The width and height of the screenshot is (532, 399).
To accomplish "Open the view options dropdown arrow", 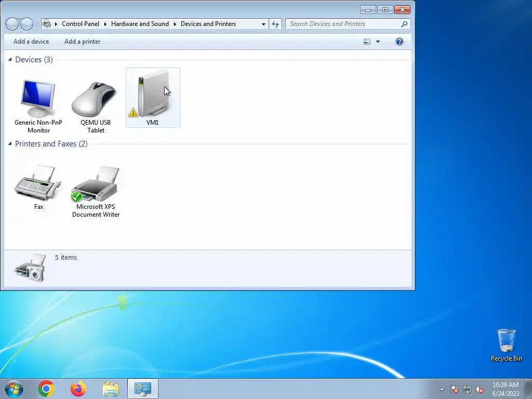I will (378, 42).
